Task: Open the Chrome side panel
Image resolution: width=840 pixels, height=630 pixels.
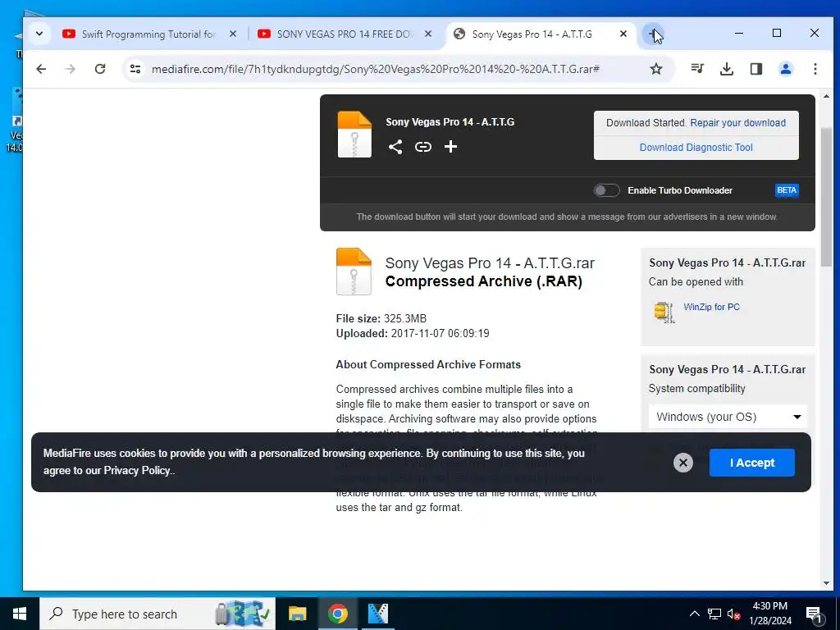Action: point(756,69)
